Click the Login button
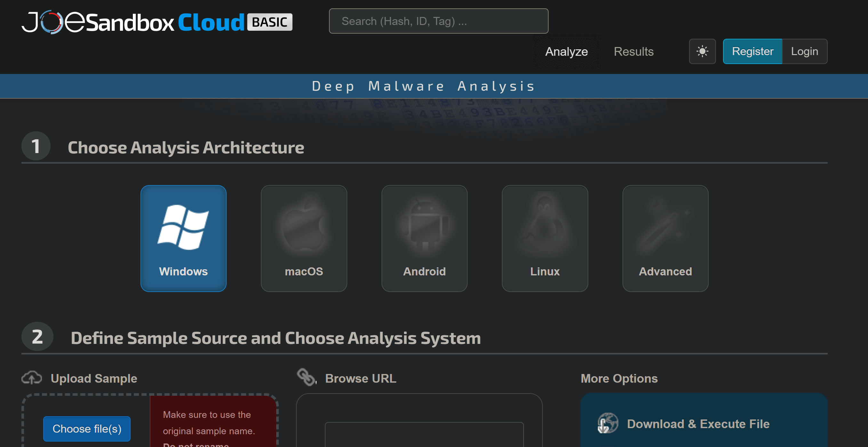 coord(804,51)
